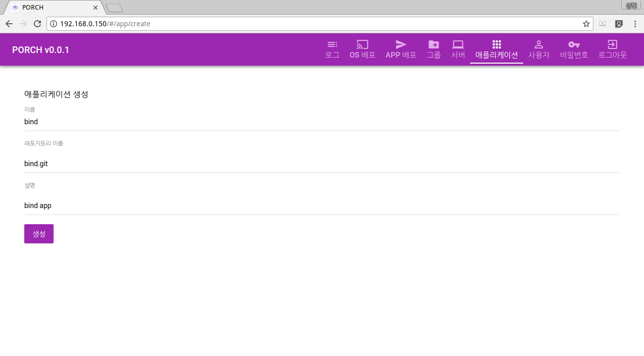Open the OS 배포 cast icon
644x356 pixels.
pos(362,44)
